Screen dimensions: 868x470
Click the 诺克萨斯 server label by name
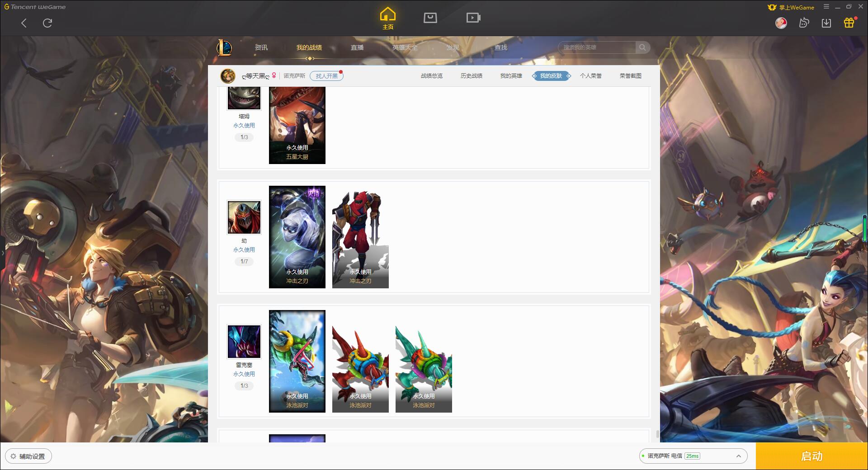(x=294, y=76)
